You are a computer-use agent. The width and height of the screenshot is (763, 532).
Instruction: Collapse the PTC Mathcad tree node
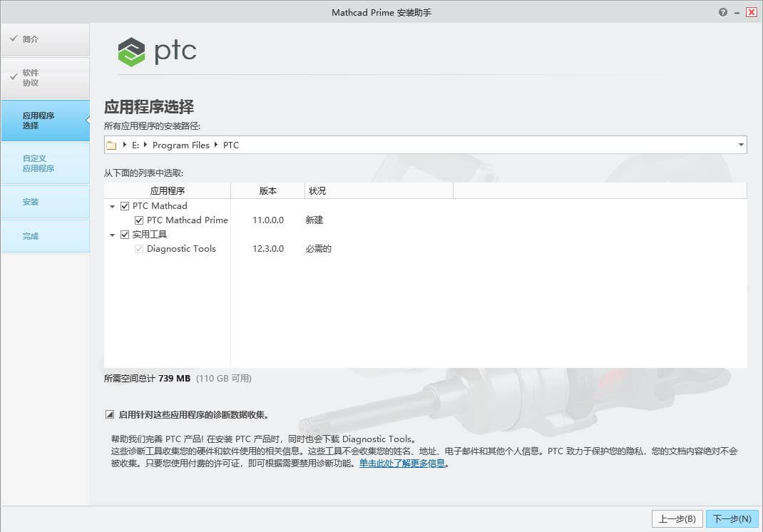pos(113,206)
